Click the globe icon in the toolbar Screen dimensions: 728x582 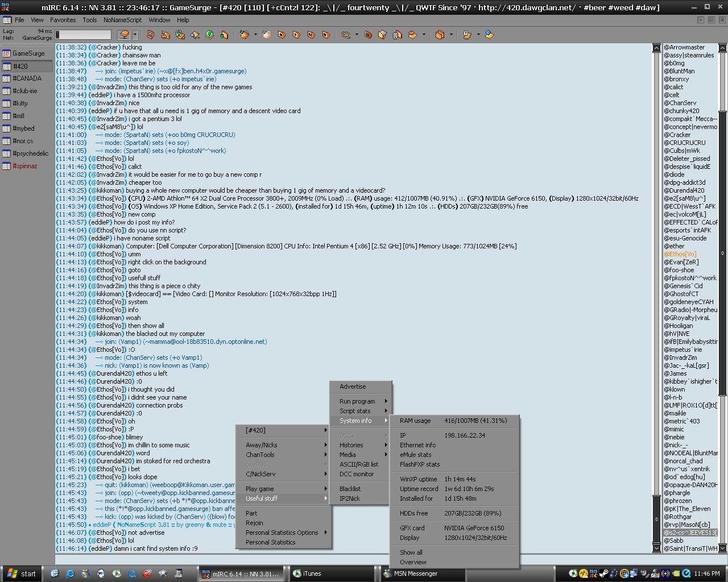pos(210,35)
